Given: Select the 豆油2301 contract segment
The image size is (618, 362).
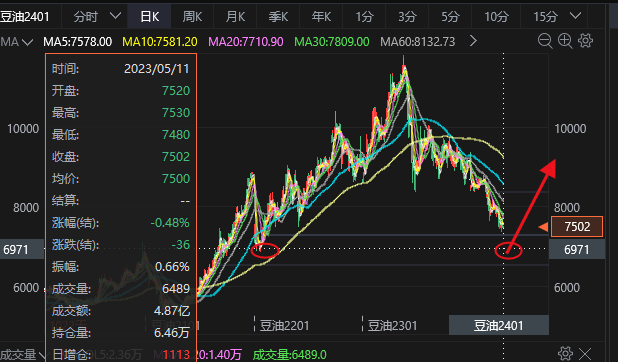Looking at the screenshot, I should pyautogui.click(x=392, y=326).
